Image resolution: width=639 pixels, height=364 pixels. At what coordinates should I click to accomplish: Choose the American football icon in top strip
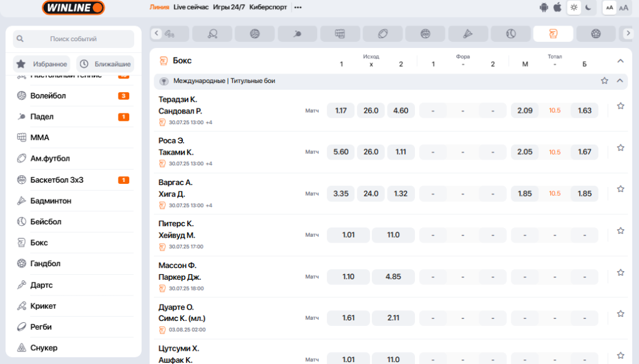pos(383,34)
